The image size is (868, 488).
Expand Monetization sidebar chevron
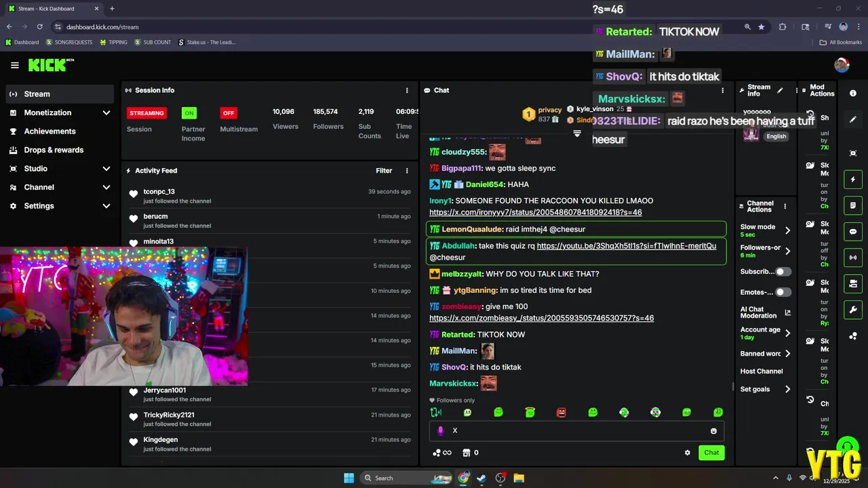pos(106,113)
